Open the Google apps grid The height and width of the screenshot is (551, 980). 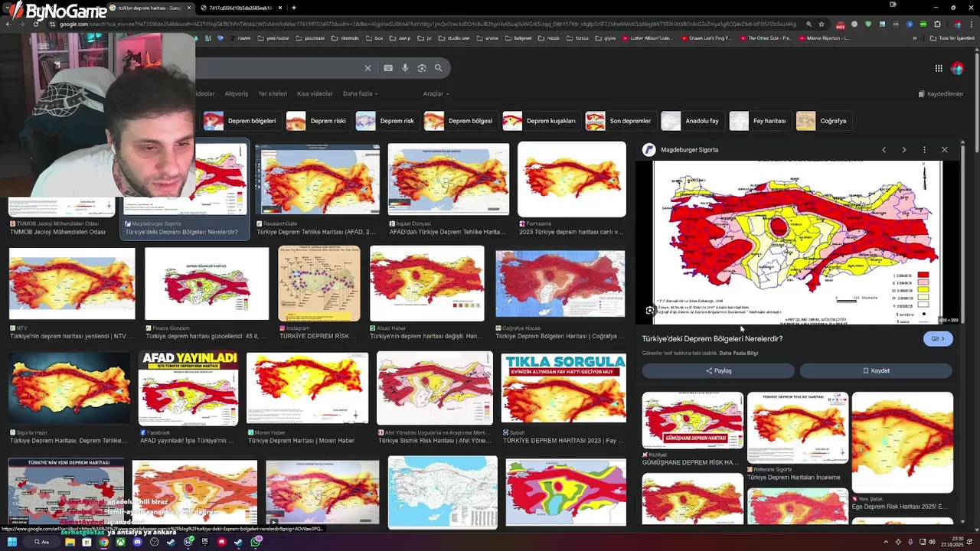[x=939, y=68]
